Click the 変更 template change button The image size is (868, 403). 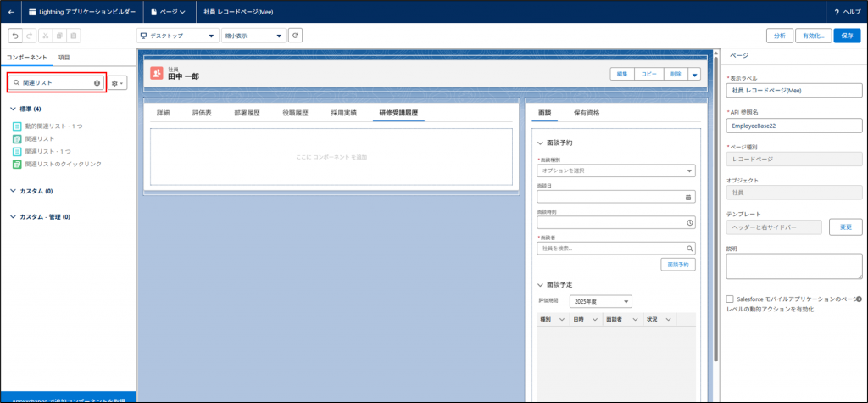tap(844, 227)
